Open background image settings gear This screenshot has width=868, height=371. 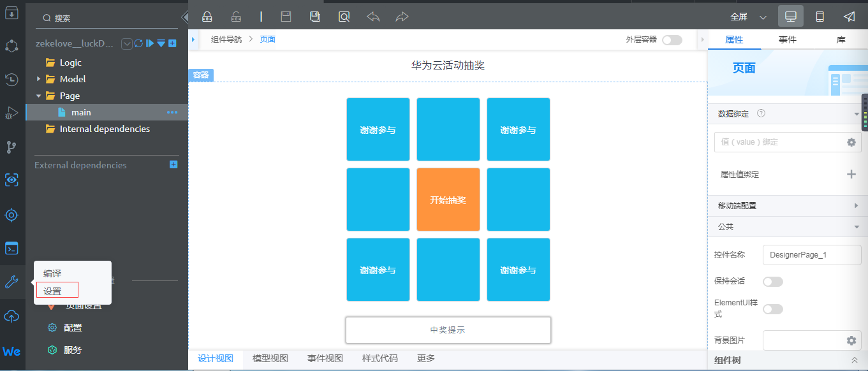click(x=851, y=340)
